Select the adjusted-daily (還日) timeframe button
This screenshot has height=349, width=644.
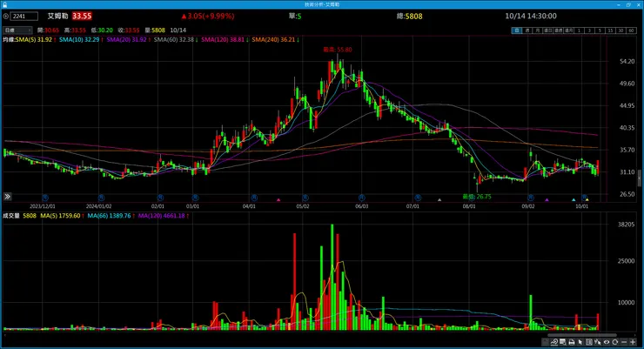(547, 30)
